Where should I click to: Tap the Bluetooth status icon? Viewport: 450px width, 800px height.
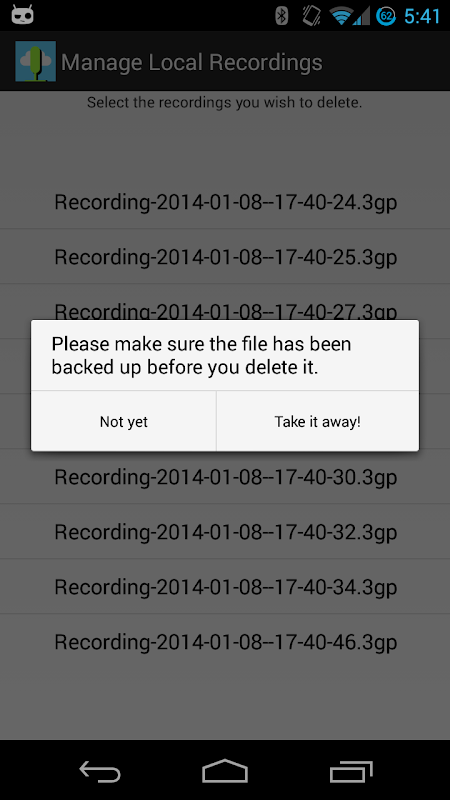point(282,16)
